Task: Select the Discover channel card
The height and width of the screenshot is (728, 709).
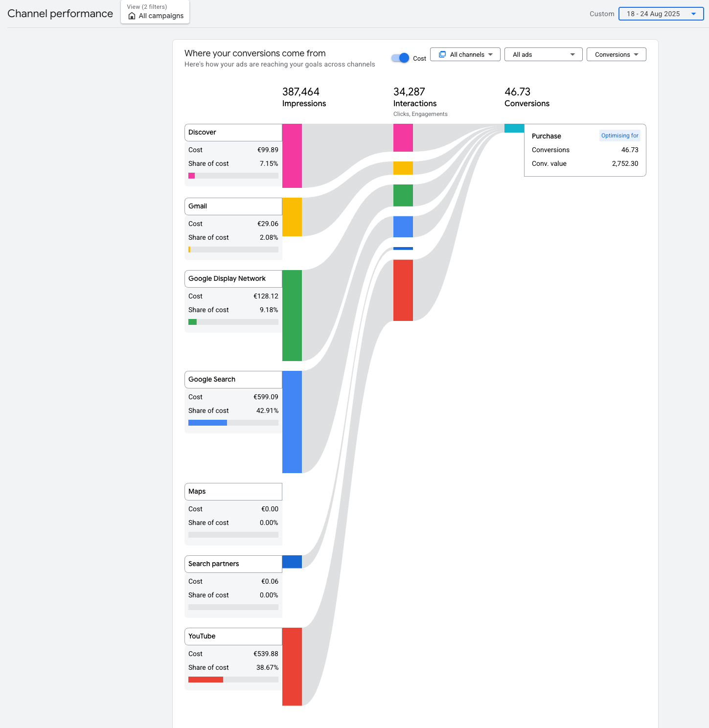Action: [233, 133]
